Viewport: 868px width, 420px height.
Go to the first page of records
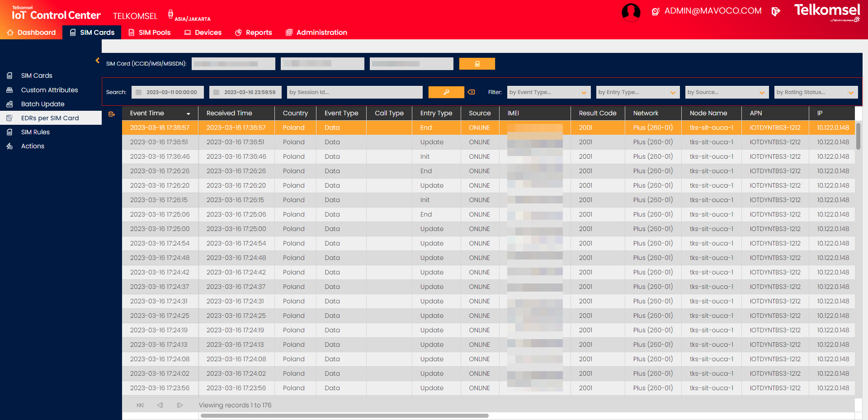[x=140, y=405]
